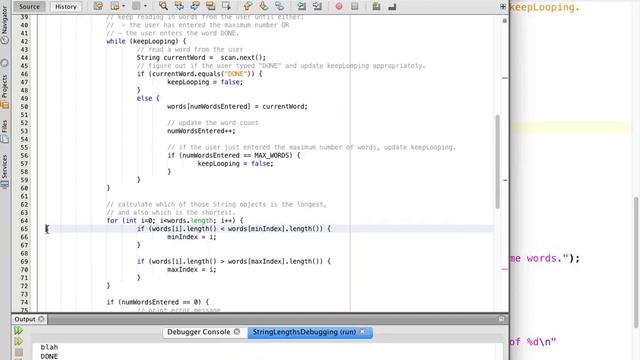Click the greyed Forward navigation icon

136,6
